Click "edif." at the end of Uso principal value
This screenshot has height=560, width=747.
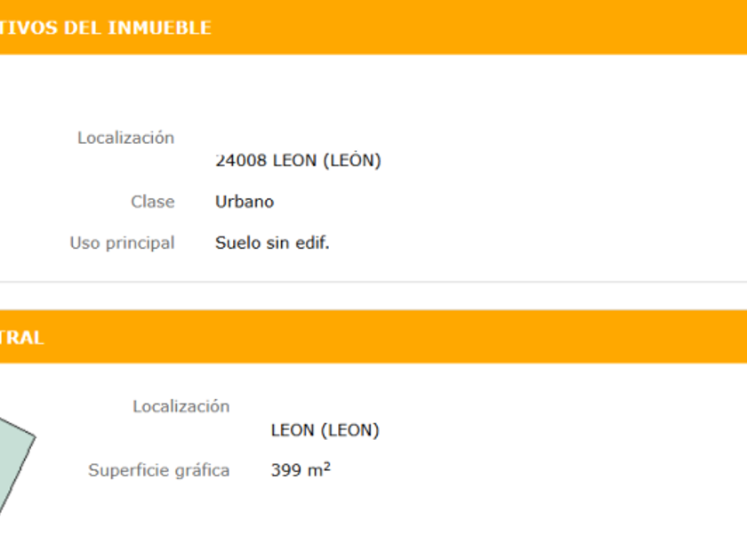click(311, 243)
